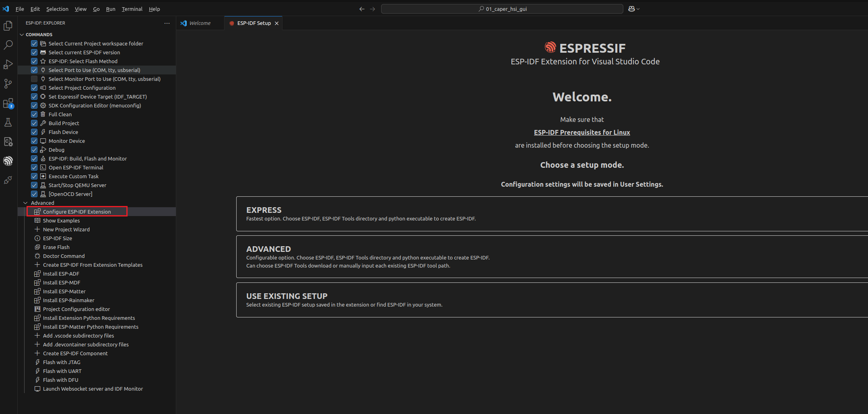Screen dimensions: 868x414
Task: Open the Copilot dropdown chevron
Action: point(638,9)
